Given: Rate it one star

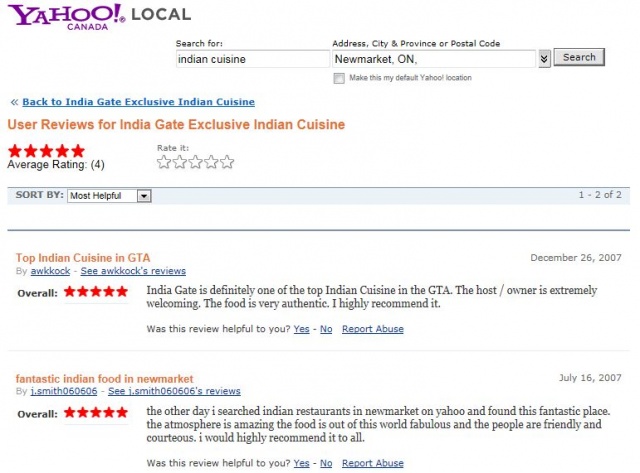Looking at the screenshot, I should (164, 162).
